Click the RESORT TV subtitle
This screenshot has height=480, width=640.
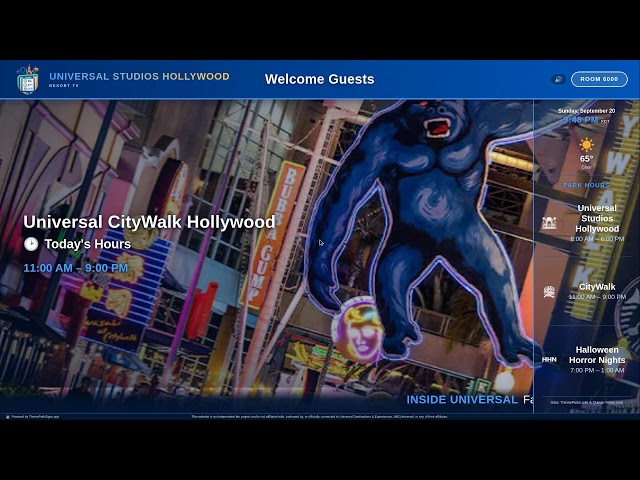tap(64, 86)
